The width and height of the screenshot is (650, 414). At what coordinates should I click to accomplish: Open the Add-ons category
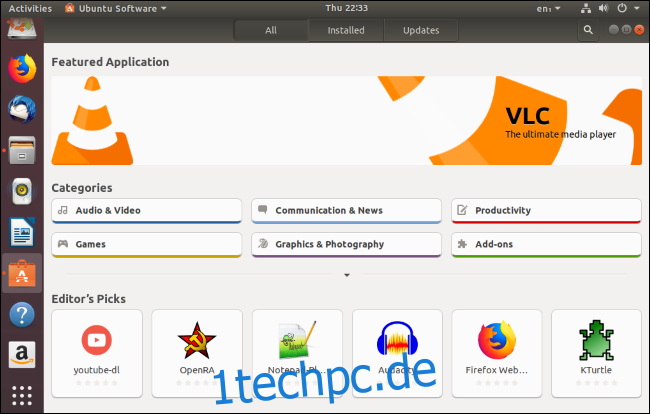[x=546, y=245]
